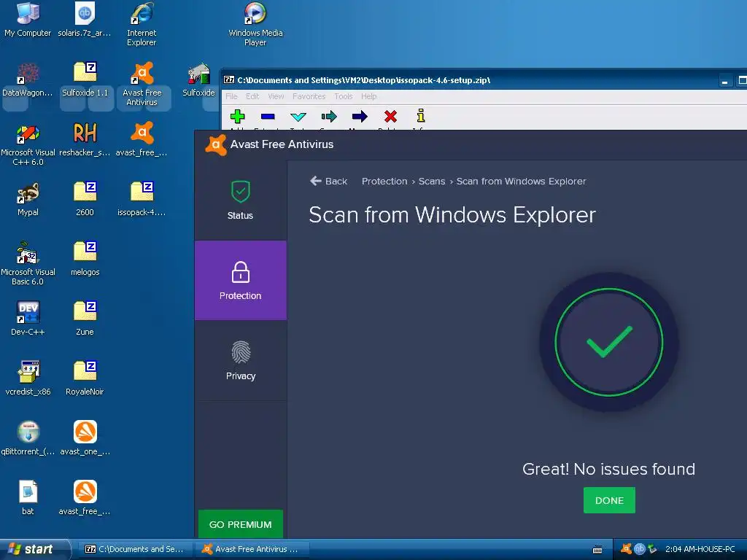Click the Delete red X icon in 7-Zip

tap(391, 116)
